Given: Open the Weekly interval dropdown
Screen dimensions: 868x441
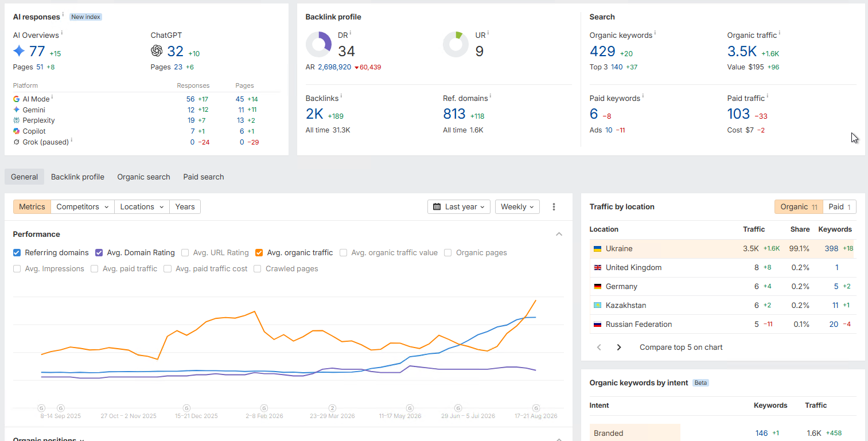Looking at the screenshot, I should (x=517, y=206).
